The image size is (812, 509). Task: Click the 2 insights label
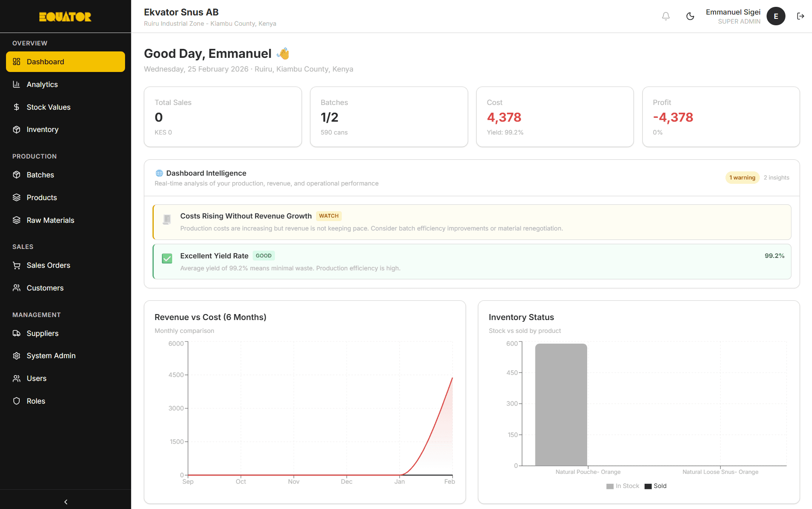(x=776, y=177)
